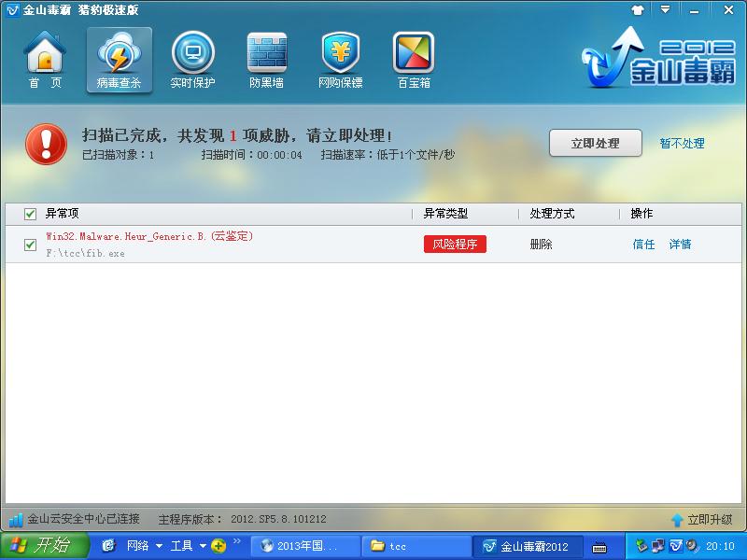Open the skin changer shirt icon
This screenshot has height=560, width=747.
638,10
